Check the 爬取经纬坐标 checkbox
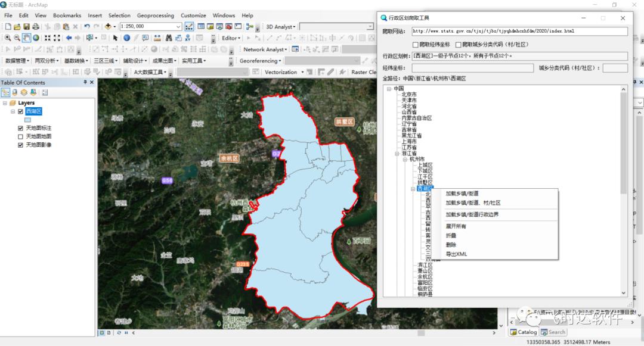The height and width of the screenshot is (346, 644). coord(416,45)
